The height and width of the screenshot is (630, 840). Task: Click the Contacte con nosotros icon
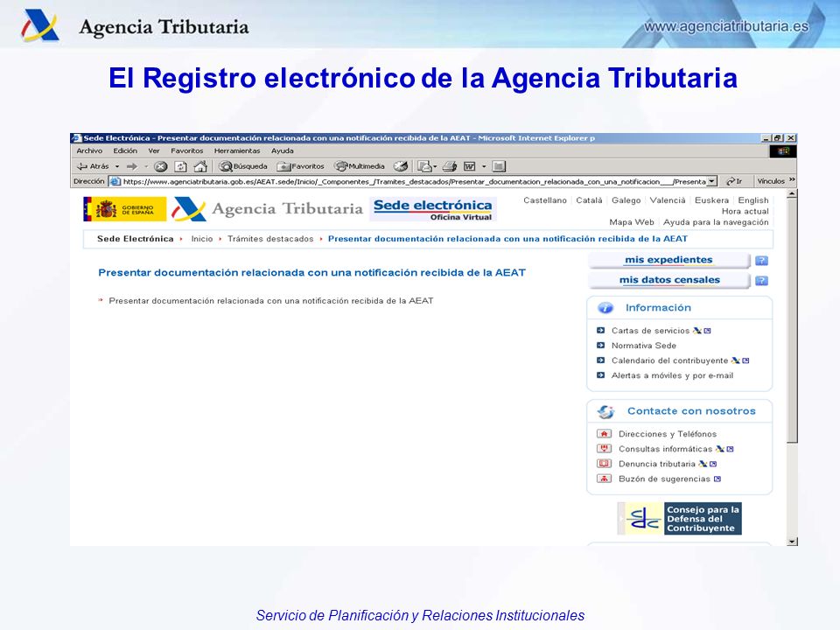pos(605,411)
